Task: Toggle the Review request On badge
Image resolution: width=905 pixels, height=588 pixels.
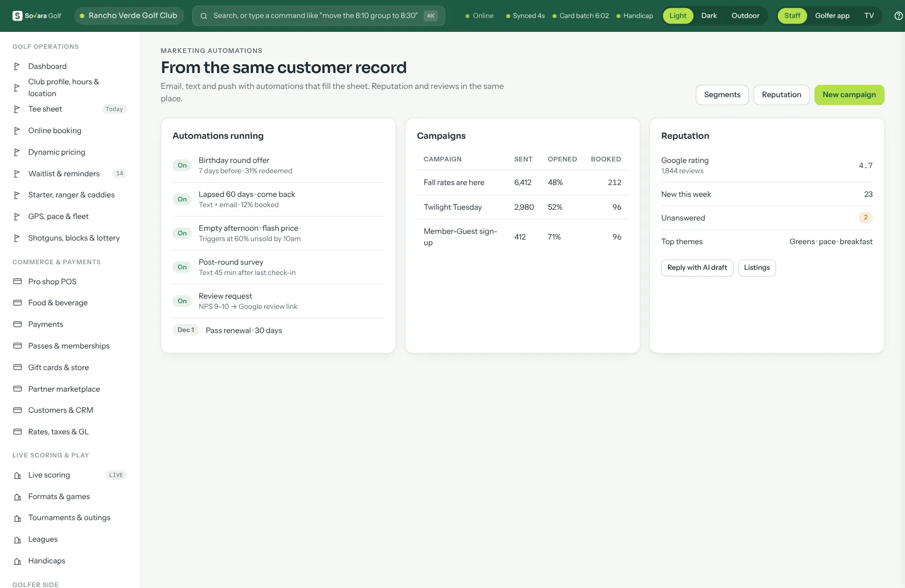Action: tap(182, 301)
